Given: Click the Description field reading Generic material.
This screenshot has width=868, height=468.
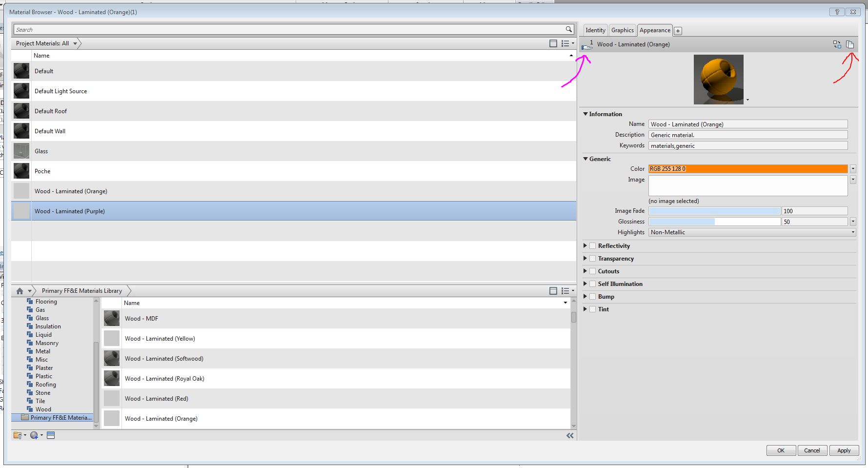Looking at the screenshot, I should 748,135.
